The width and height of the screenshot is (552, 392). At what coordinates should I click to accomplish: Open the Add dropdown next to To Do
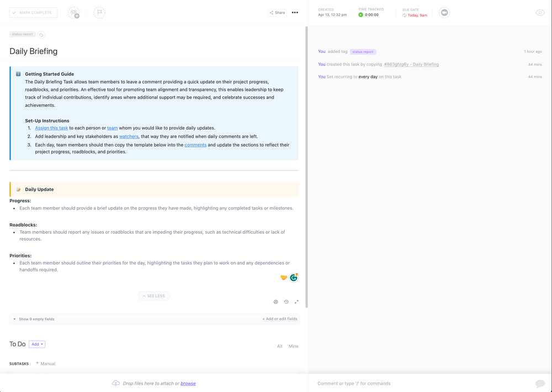coord(37,344)
